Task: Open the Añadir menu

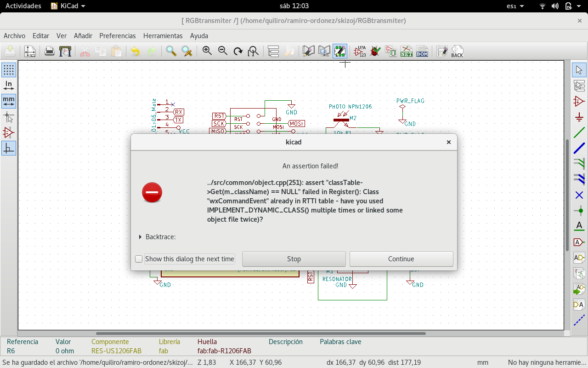Action: [83, 35]
